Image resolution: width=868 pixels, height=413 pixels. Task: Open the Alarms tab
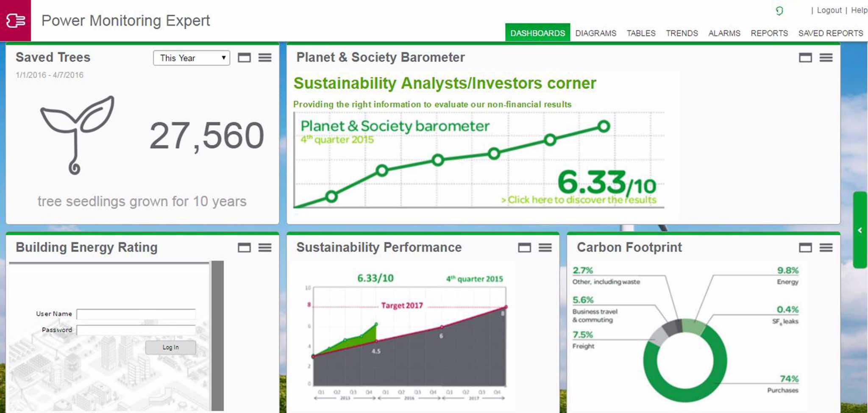coord(724,33)
